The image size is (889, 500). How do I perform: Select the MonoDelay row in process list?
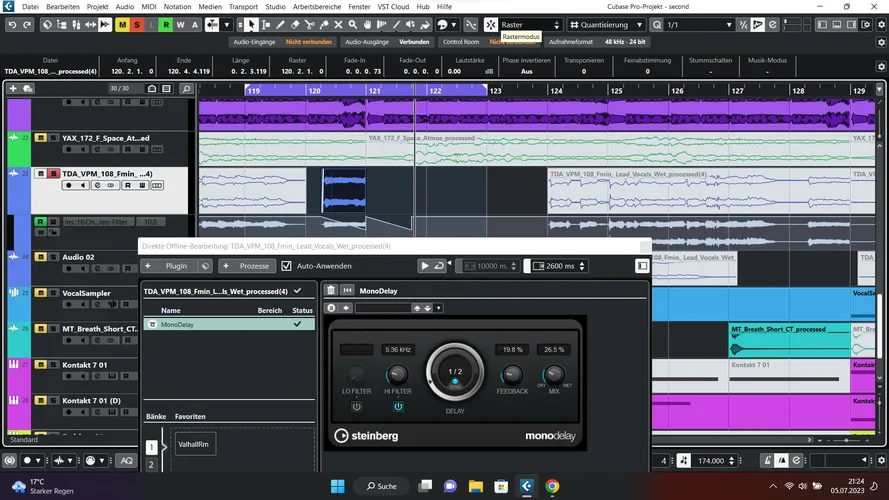[229, 324]
